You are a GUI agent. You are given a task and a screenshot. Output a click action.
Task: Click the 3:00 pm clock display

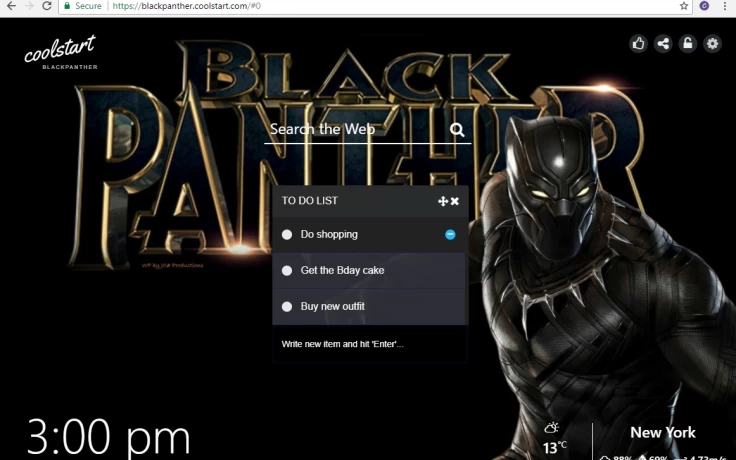click(x=108, y=437)
